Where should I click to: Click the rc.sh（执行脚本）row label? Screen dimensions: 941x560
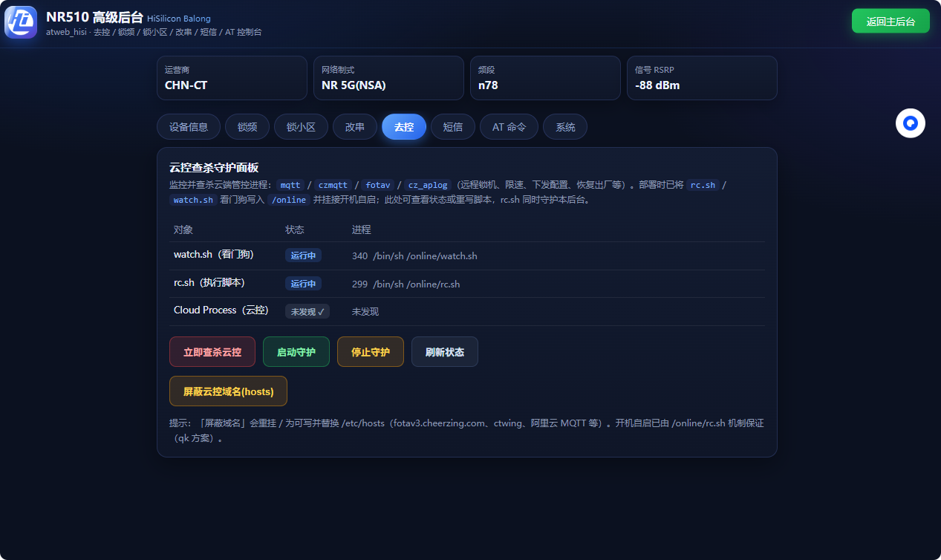(209, 283)
